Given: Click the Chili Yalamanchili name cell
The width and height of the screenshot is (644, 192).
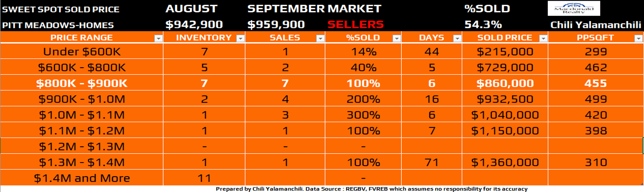Looking at the screenshot, I should (x=595, y=25).
